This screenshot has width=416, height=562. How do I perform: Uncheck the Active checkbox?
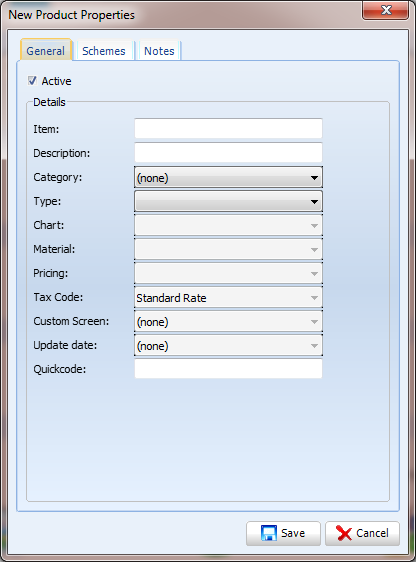(32, 81)
